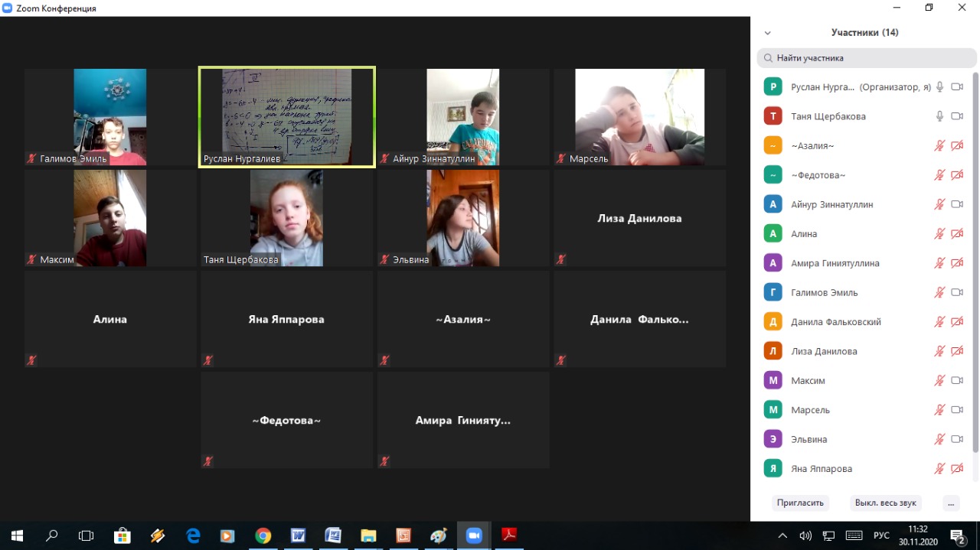The height and width of the screenshot is (550, 980).
Task: Click microphone icon next to Таня Щербакова
Action: [x=939, y=116]
